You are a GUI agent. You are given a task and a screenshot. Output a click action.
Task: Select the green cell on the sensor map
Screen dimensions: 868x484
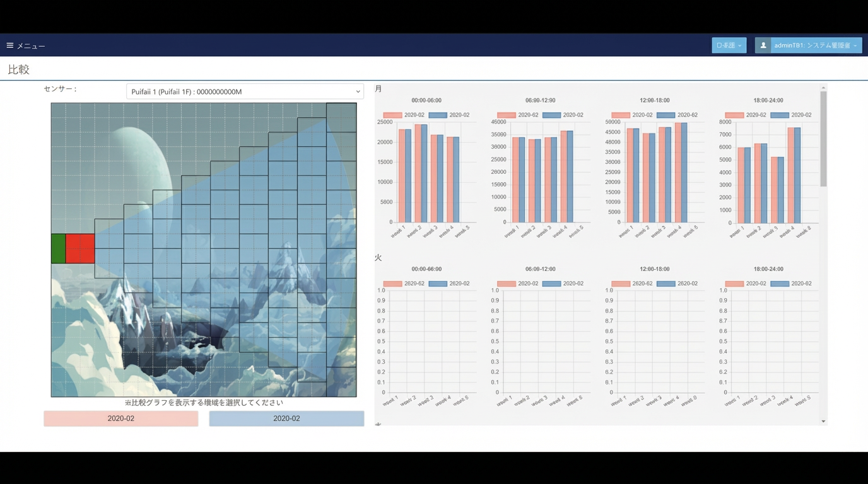(x=58, y=248)
